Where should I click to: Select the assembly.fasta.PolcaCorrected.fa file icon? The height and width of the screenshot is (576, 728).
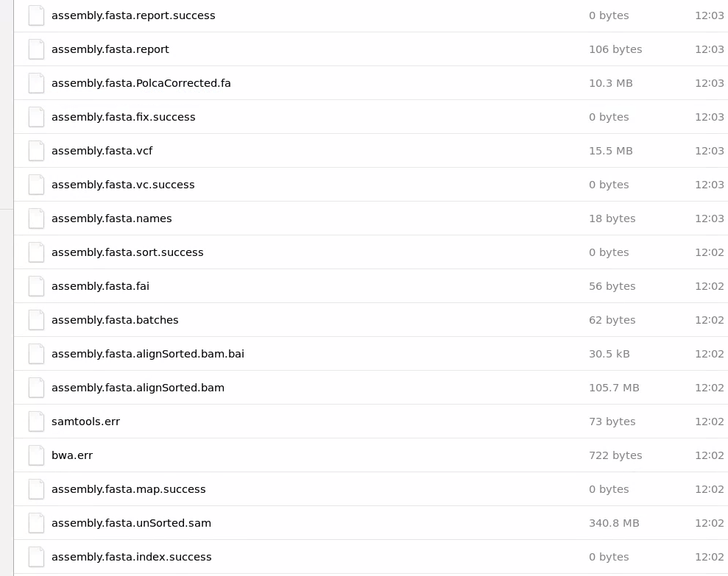[36, 83]
